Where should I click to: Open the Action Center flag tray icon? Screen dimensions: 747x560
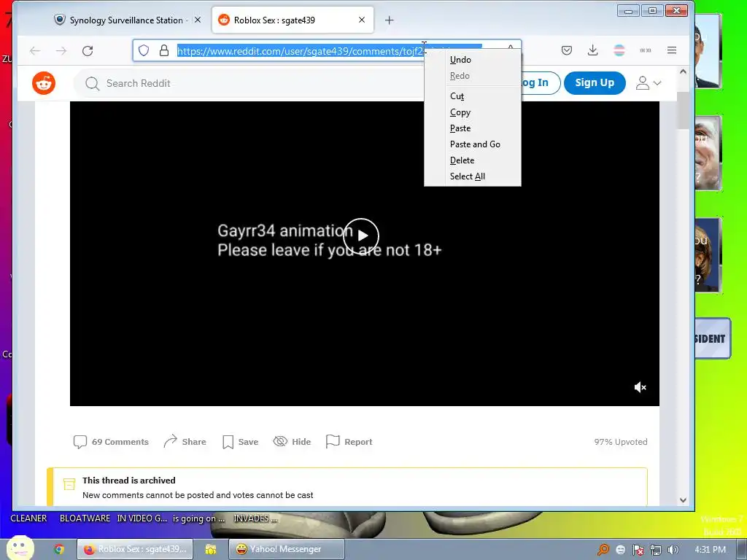point(638,550)
